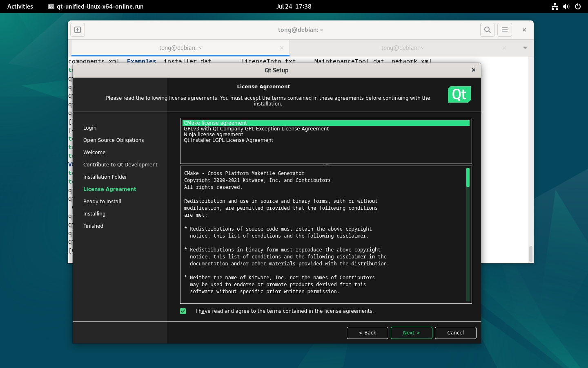The height and width of the screenshot is (368, 588).
Task: Click highlighted License Agreement step
Action: pos(110,189)
